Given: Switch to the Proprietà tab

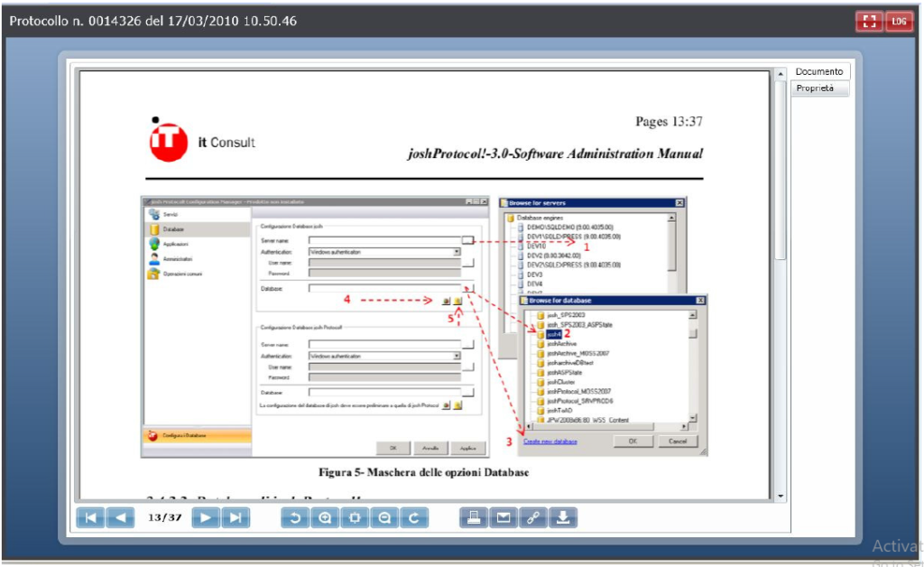Looking at the screenshot, I should coord(819,88).
